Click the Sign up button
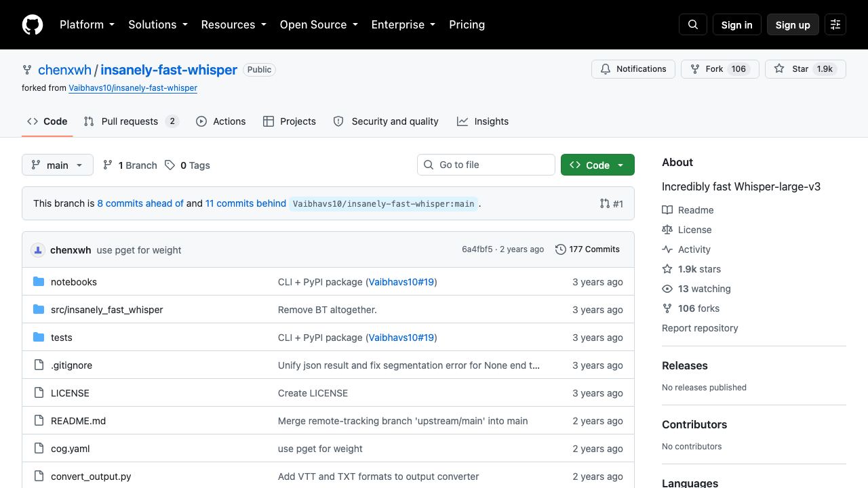 point(793,24)
